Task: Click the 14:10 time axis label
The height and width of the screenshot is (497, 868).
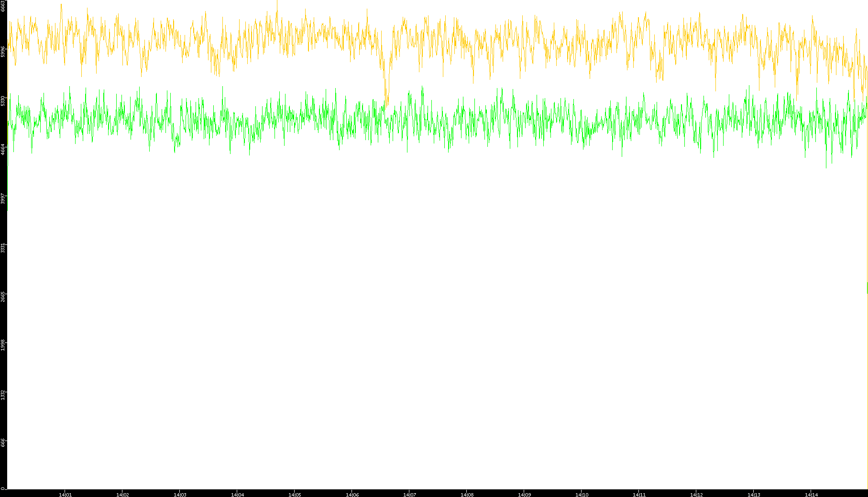Action: (x=582, y=495)
